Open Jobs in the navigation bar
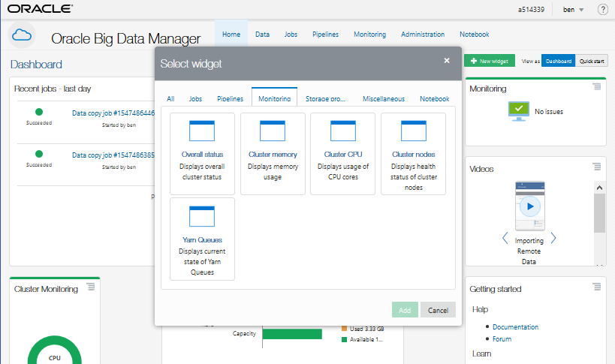 [291, 35]
